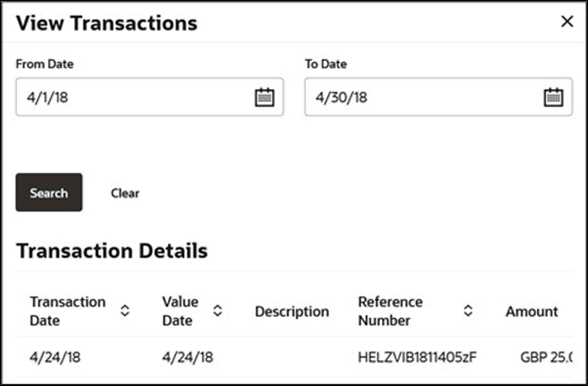Sort the Transaction Date column
The height and width of the screenshot is (386, 588).
(124, 311)
